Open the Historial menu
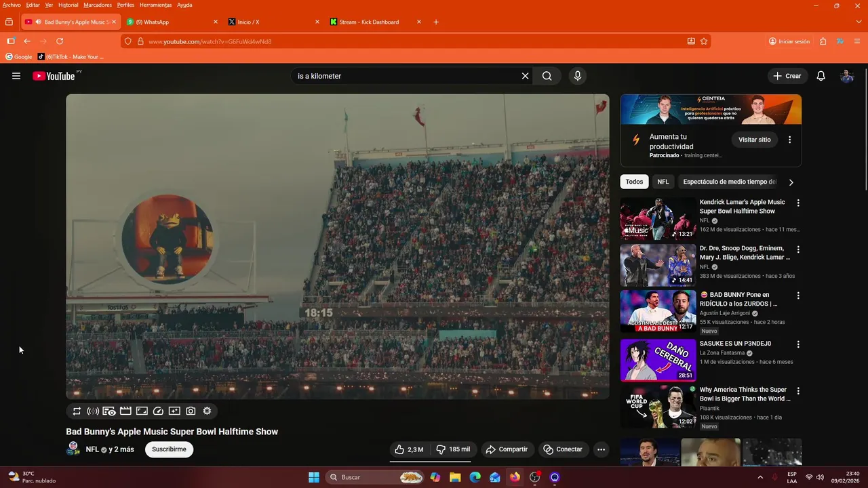Image resolution: width=868 pixels, height=488 pixels. (68, 5)
